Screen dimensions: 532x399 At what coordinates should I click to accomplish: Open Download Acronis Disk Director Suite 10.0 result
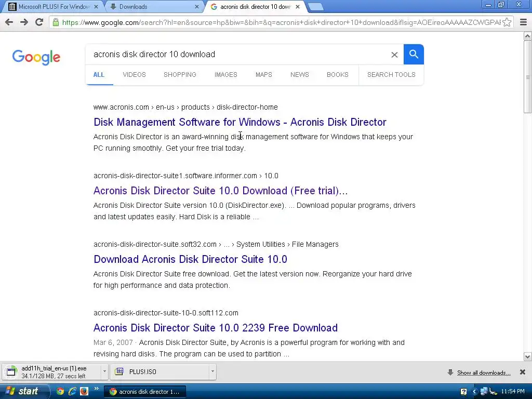pos(190,259)
